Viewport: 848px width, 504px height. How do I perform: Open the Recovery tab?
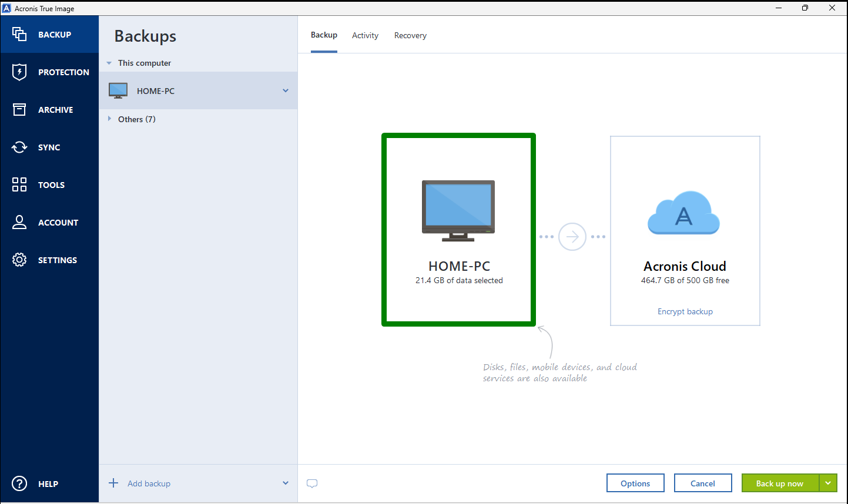(x=410, y=35)
